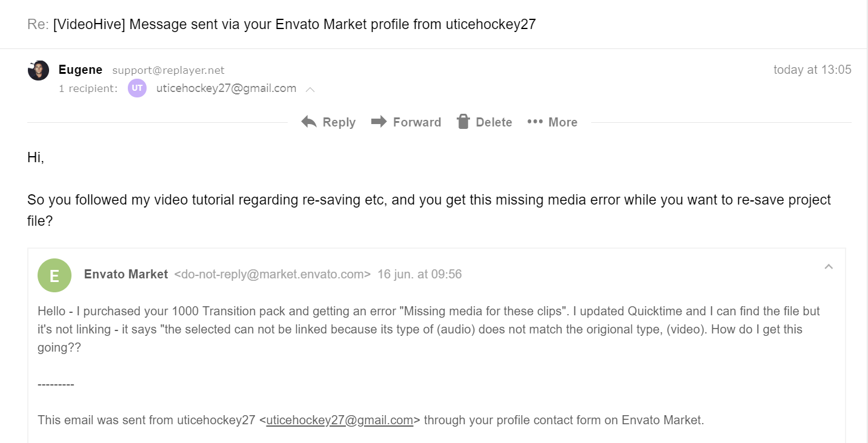
Task: Click Eugene's profile photo avatar
Action: click(x=38, y=70)
